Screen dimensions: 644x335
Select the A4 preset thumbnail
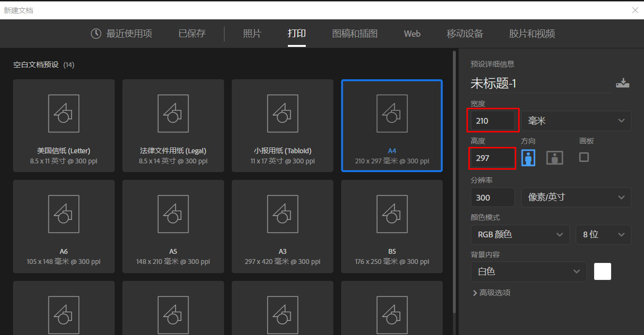pyautogui.click(x=391, y=125)
